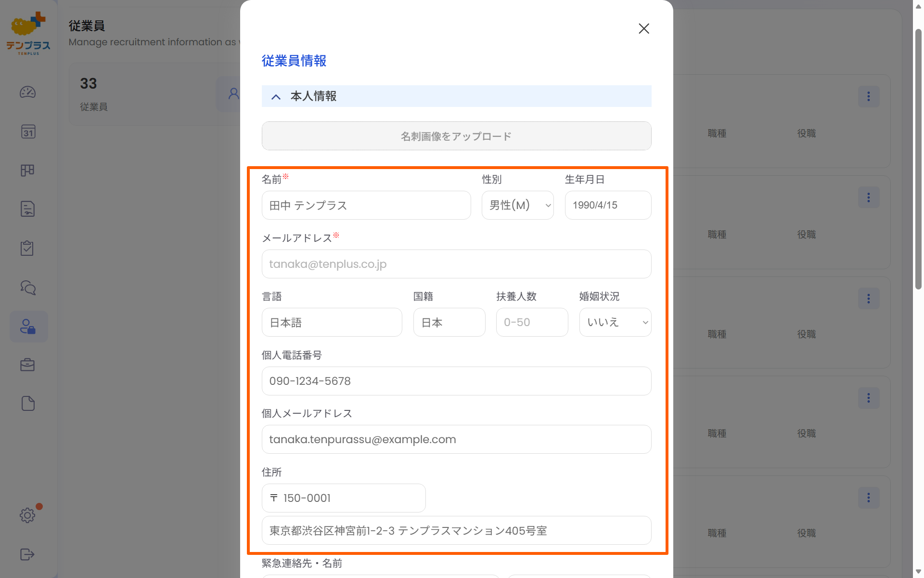924x578 pixels.
Task: Open the clipboard checklist icon in sidebar
Action: pos(27,248)
